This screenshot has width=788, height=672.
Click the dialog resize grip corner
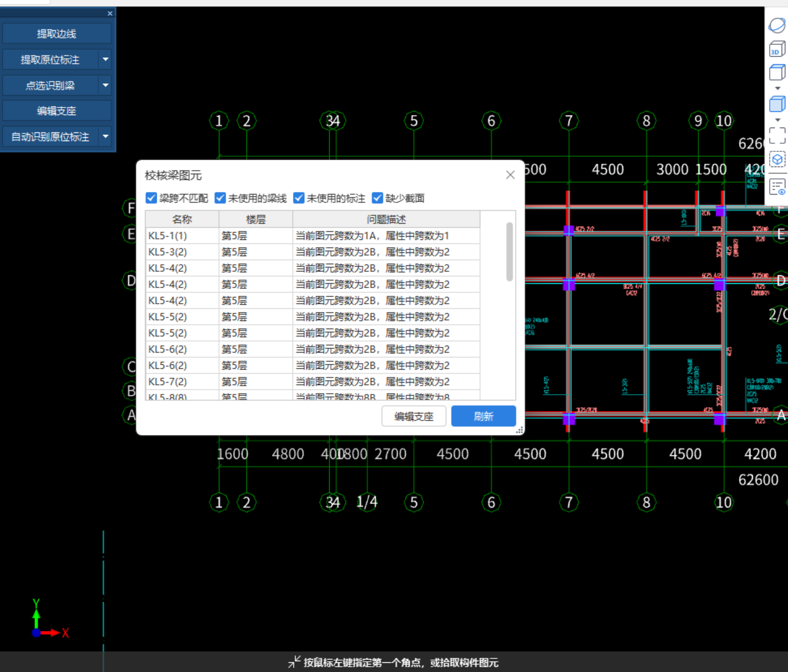tap(519, 430)
